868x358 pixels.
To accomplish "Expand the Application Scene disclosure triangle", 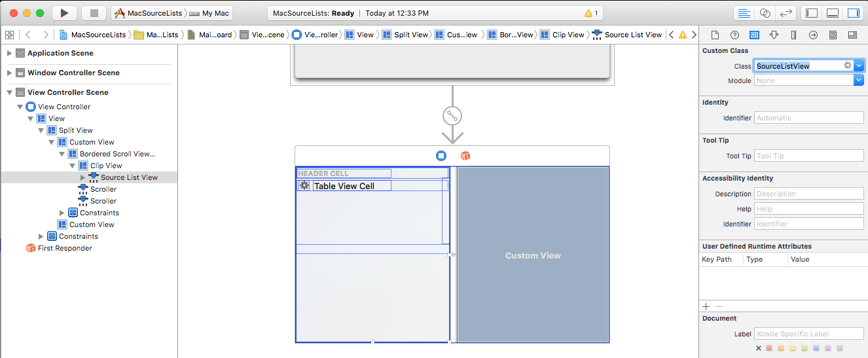I will [x=9, y=53].
